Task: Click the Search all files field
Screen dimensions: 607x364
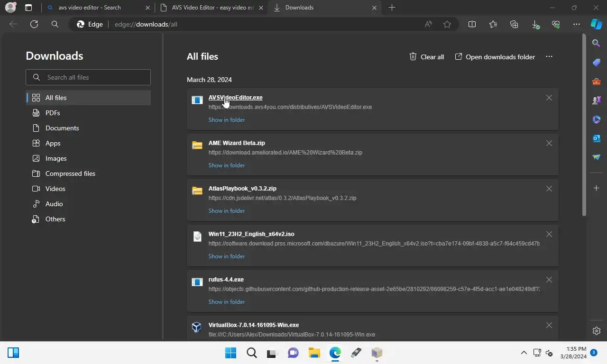Action: [x=88, y=77]
